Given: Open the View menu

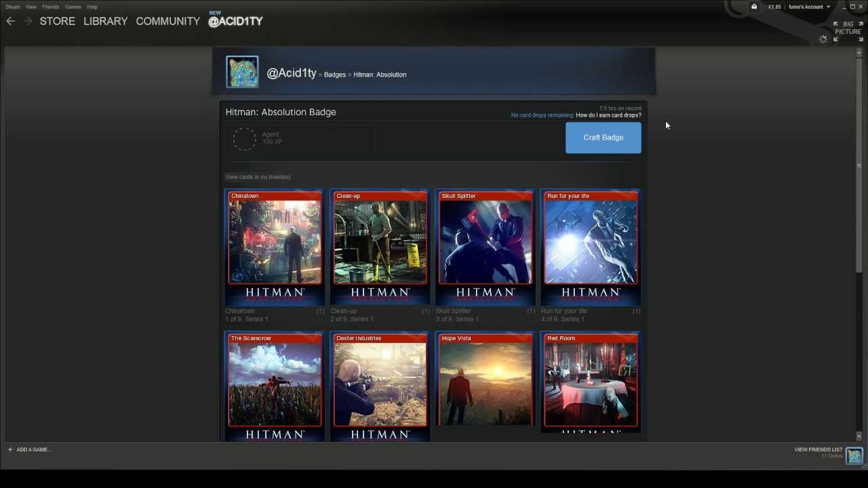Looking at the screenshot, I should tap(31, 7).
